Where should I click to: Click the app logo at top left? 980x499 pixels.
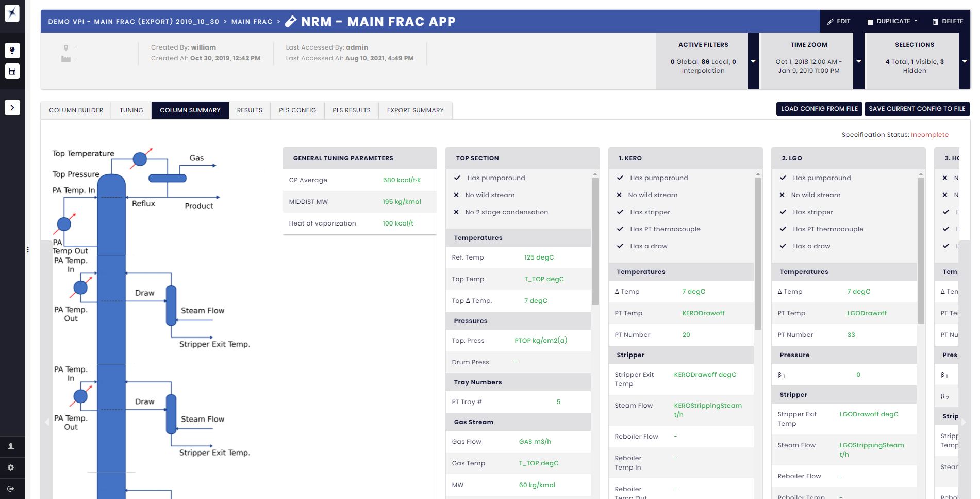[12, 13]
